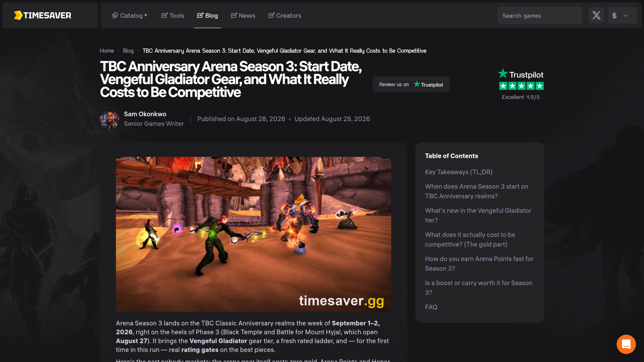The width and height of the screenshot is (644, 362).
Task: Click the Timesaver logo
Action: 43,15
